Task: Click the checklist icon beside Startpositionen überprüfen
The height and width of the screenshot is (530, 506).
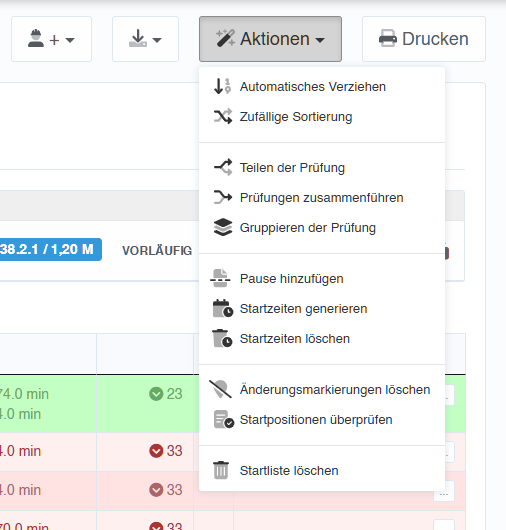Action: pos(224,419)
